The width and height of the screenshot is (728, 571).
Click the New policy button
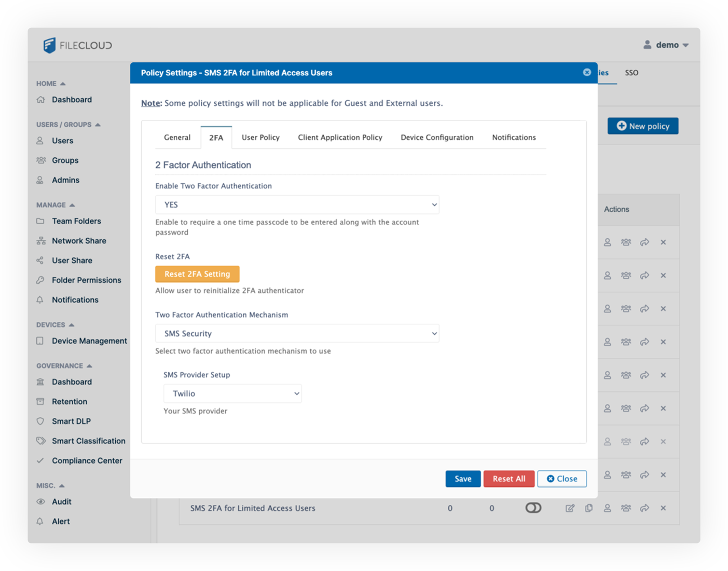pos(643,126)
